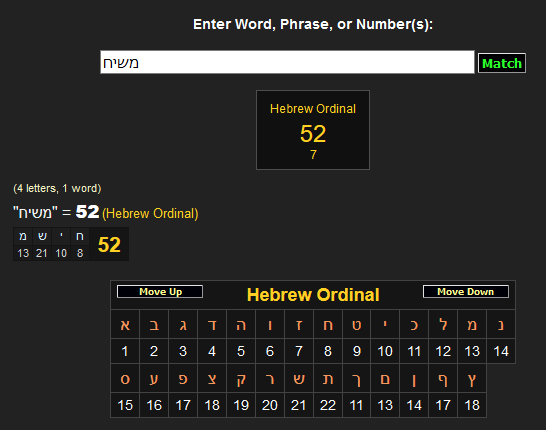The image size is (546, 430).
Task: Click number 12 under letter ל
Action: (443, 351)
